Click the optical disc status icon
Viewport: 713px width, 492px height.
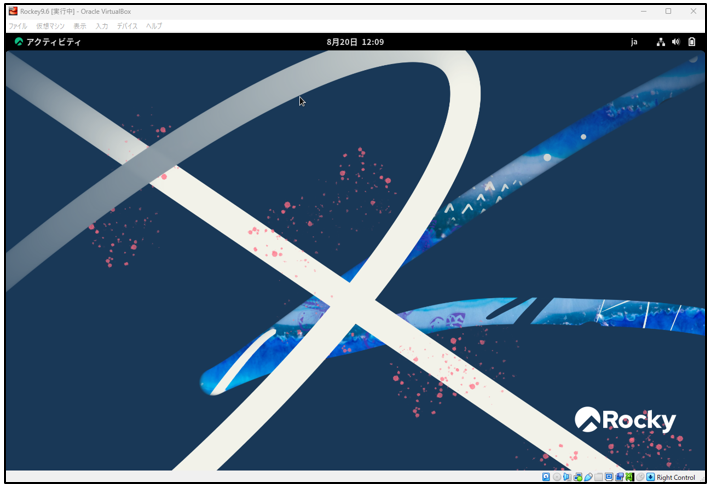(x=557, y=477)
